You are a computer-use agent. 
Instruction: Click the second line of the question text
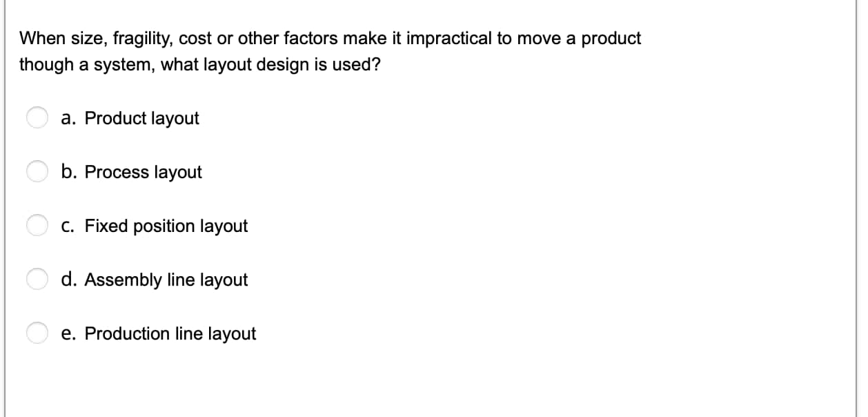pos(199,65)
